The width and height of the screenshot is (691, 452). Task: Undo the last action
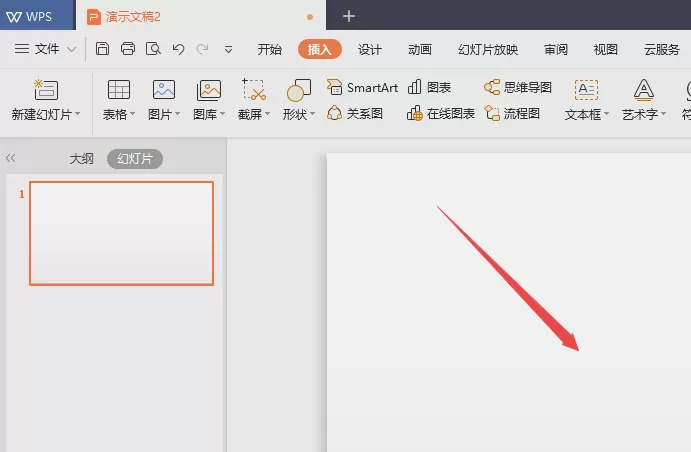178,49
